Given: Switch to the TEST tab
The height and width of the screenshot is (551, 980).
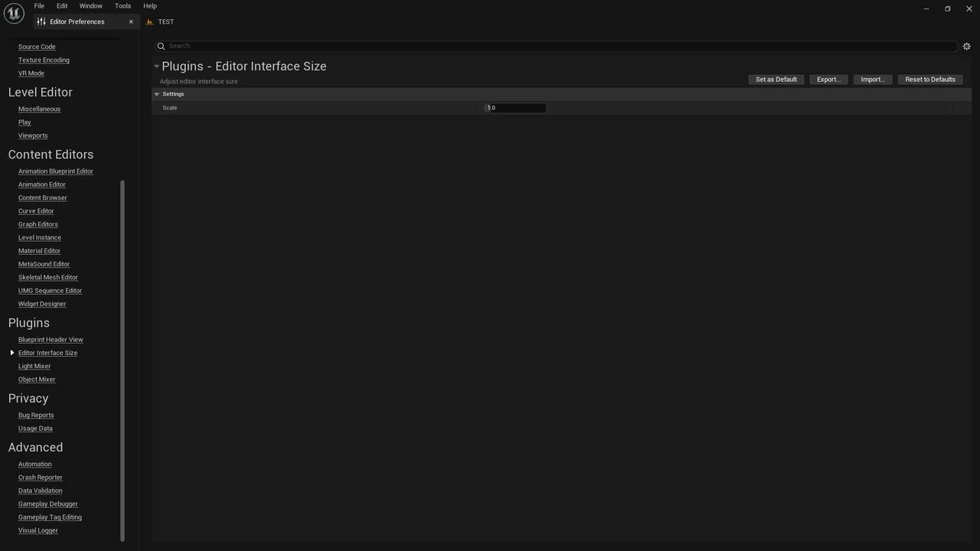Looking at the screenshot, I should pos(165,21).
